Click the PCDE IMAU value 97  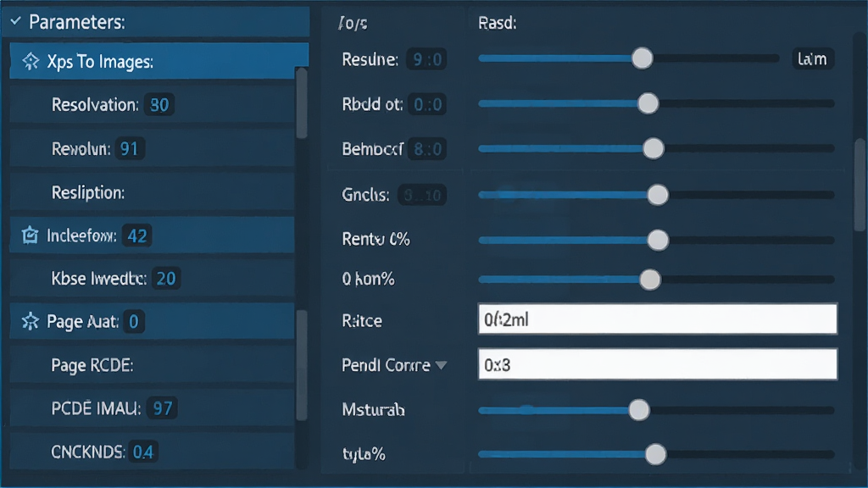(162, 408)
